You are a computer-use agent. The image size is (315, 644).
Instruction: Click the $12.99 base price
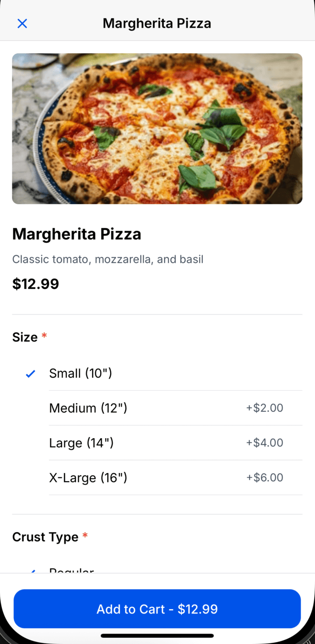pos(35,283)
